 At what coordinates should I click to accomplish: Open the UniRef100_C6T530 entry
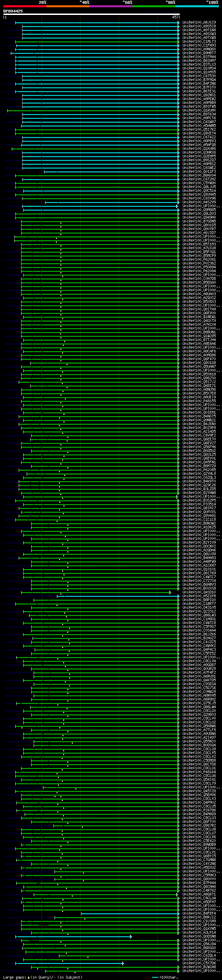pyautogui.click(x=199, y=76)
